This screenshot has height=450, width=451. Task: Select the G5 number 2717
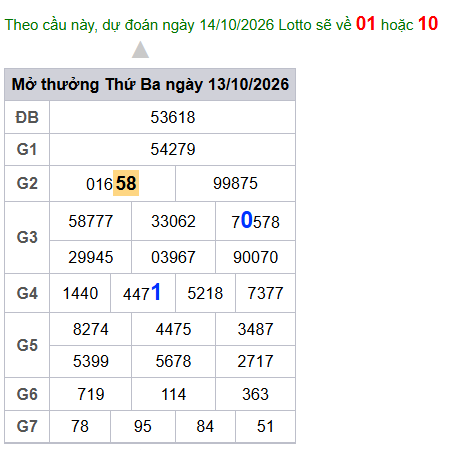[x=255, y=361]
